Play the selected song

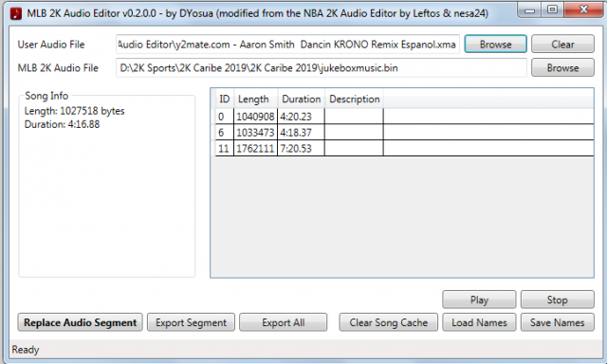479,300
